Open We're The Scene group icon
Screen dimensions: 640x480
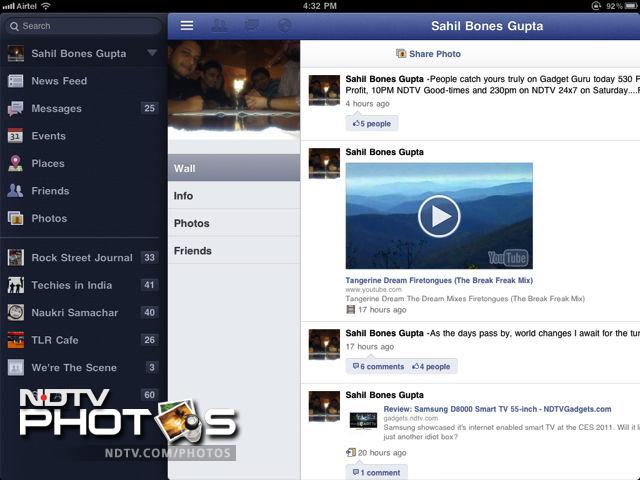pyautogui.click(x=16, y=367)
